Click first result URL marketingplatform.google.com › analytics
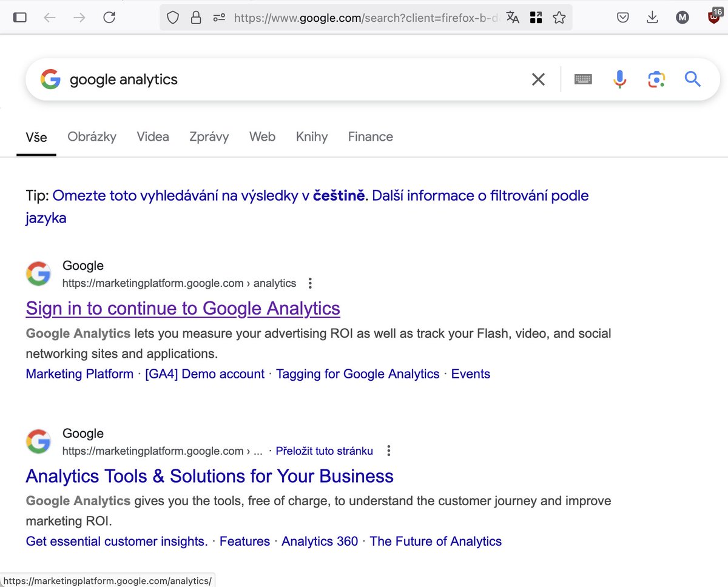 [180, 283]
